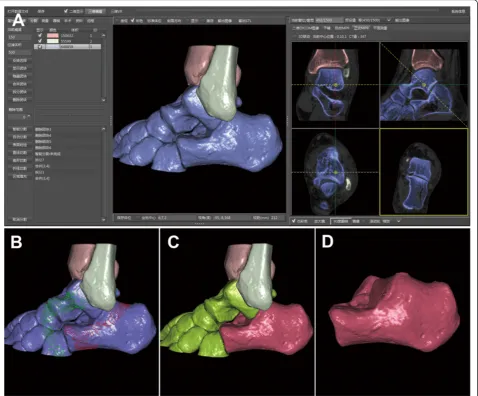Toggle the checkbox below the CT views
This screenshot has height=396, width=478.
pos(294,221)
